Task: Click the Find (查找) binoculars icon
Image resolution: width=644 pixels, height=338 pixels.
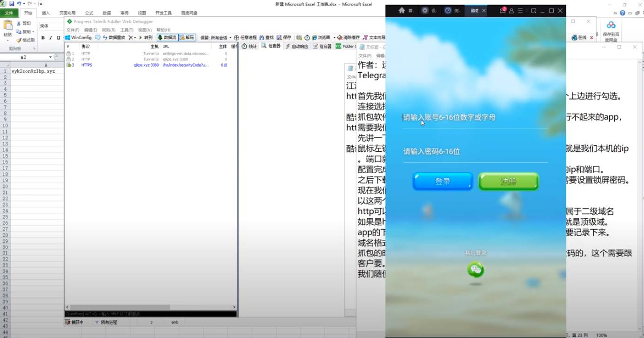Action: [266, 38]
